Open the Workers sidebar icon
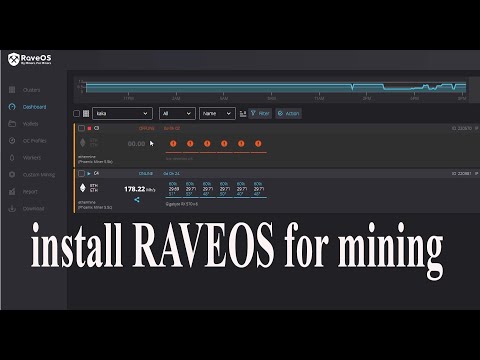The width and height of the screenshot is (480, 360). [12, 158]
